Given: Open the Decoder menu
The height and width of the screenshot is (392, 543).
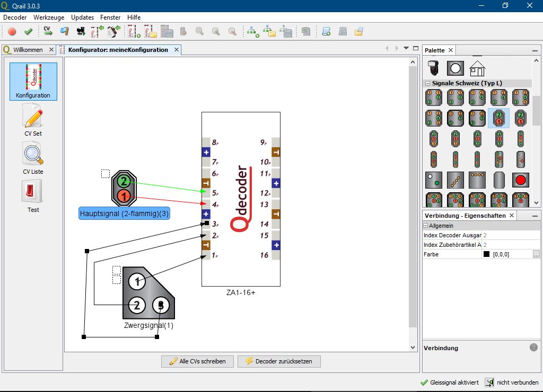Looking at the screenshot, I should (x=15, y=17).
